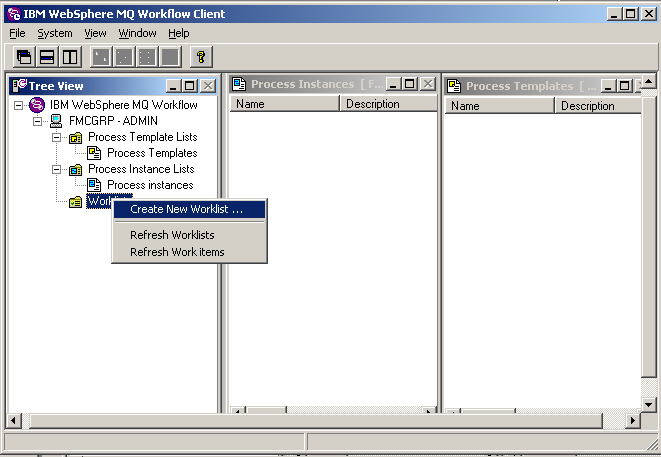Click the FMCGRP - ADMIN computer icon
661x457 pixels.
tap(56, 121)
